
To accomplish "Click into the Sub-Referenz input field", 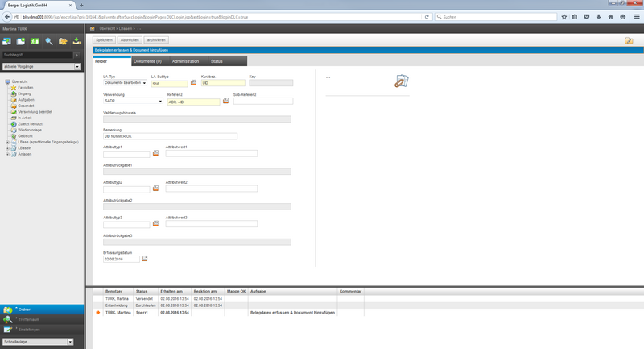I will tap(263, 101).
